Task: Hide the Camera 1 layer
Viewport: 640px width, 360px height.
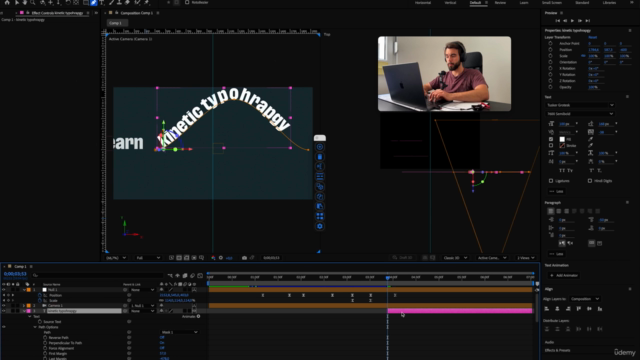Action: click(4, 305)
